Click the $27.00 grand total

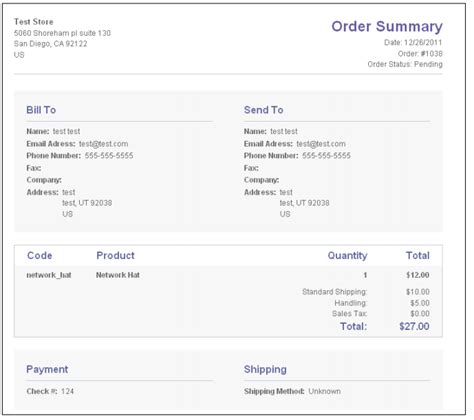pos(414,326)
